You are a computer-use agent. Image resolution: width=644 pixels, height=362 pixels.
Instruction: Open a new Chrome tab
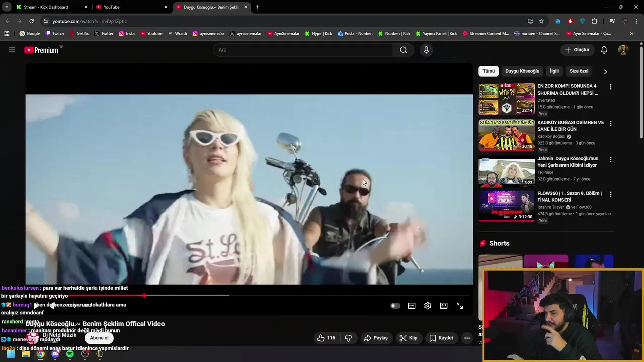pyautogui.click(x=258, y=7)
